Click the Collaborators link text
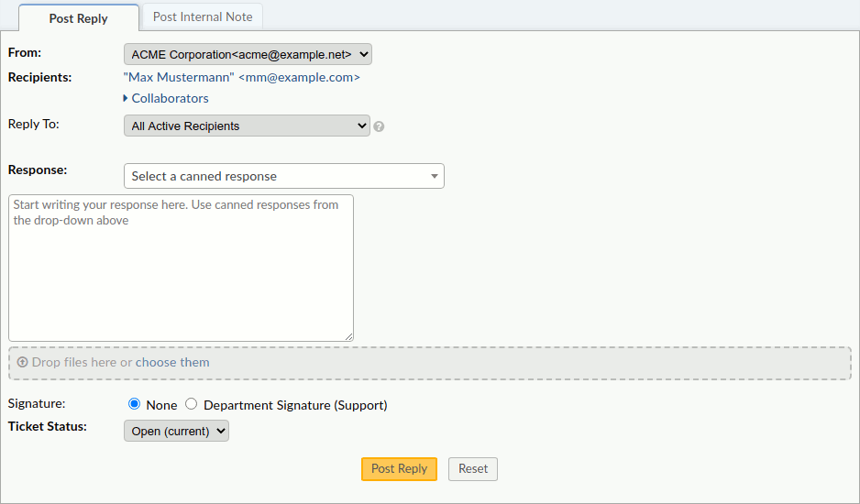Screen dimensions: 860x504 (x=170, y=98)
